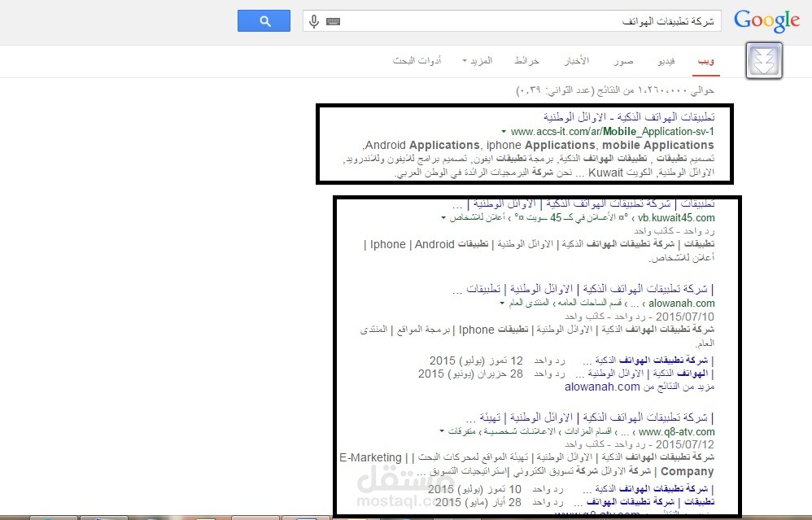Open أدوات البحث search tools
Image resolution: width=812 pixels, height=520 pixels.
tap(417, 60)
